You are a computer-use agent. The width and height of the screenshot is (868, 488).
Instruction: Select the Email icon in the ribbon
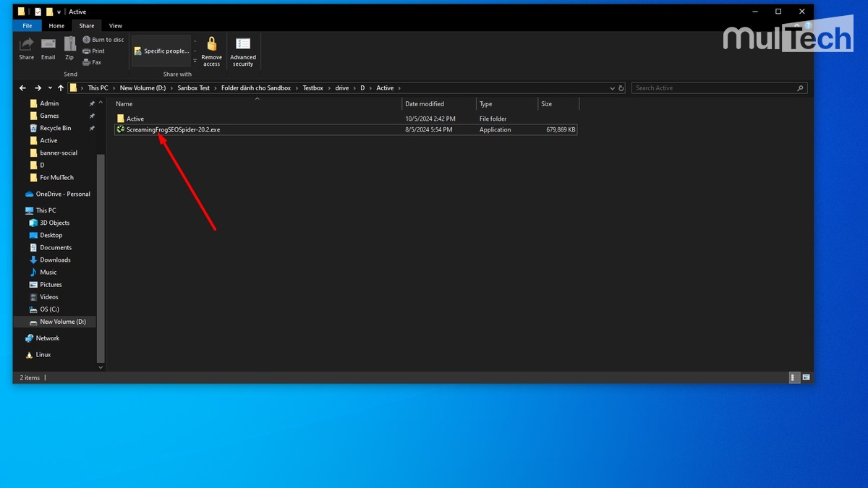(48, 43)
